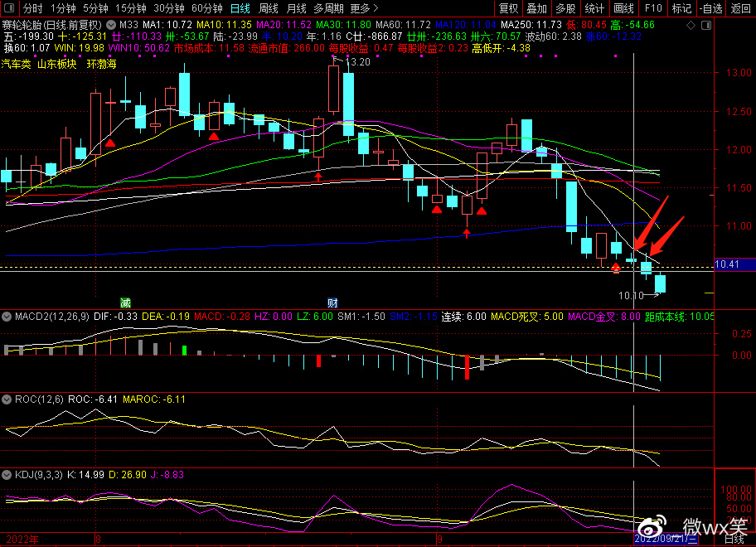Screen dimensions: 756x547
Task: Click the 10.41 price label on axis
Action: [727, 264]
